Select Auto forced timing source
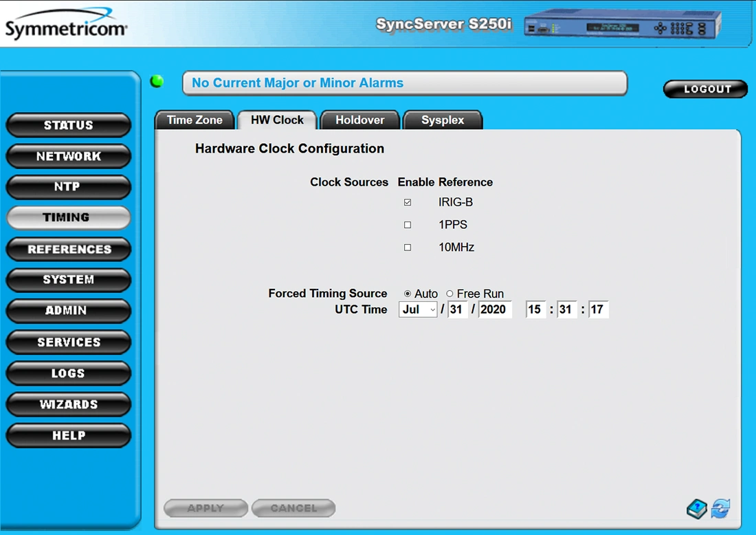Screen dimensions: 756x535 coord(408,294)
